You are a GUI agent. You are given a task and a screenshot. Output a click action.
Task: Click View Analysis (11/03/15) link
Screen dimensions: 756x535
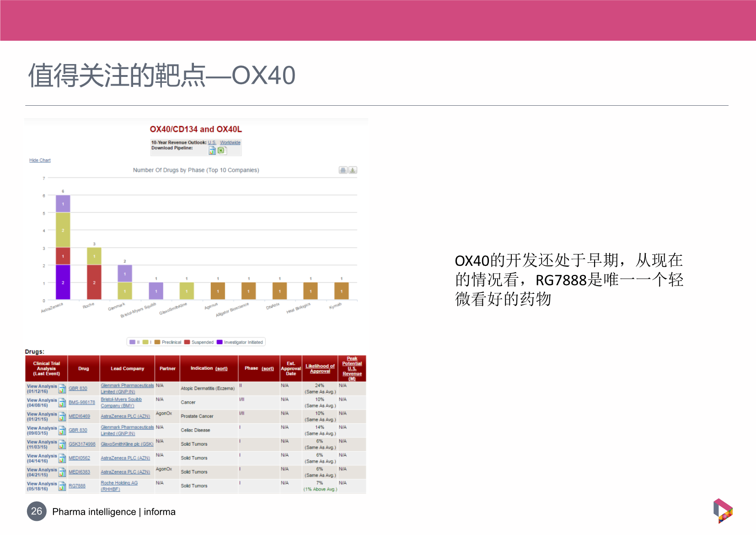pyautogui.click(x=42, y=444)
